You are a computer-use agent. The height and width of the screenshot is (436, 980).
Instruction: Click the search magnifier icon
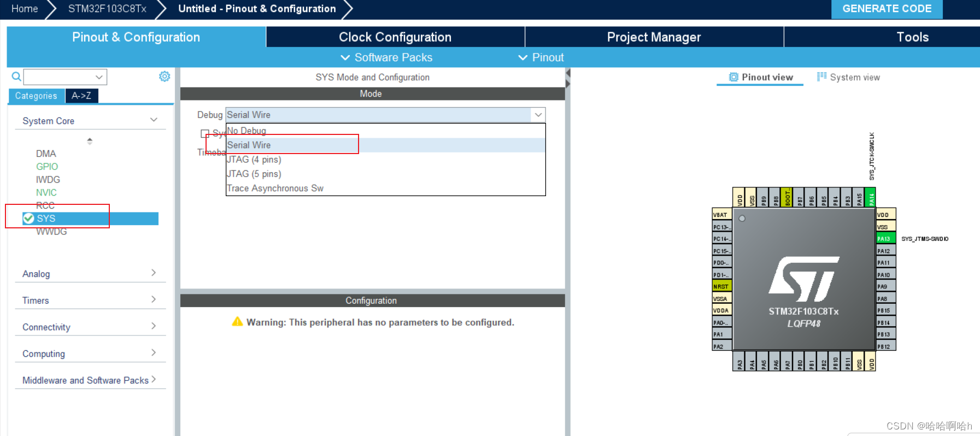16,77
